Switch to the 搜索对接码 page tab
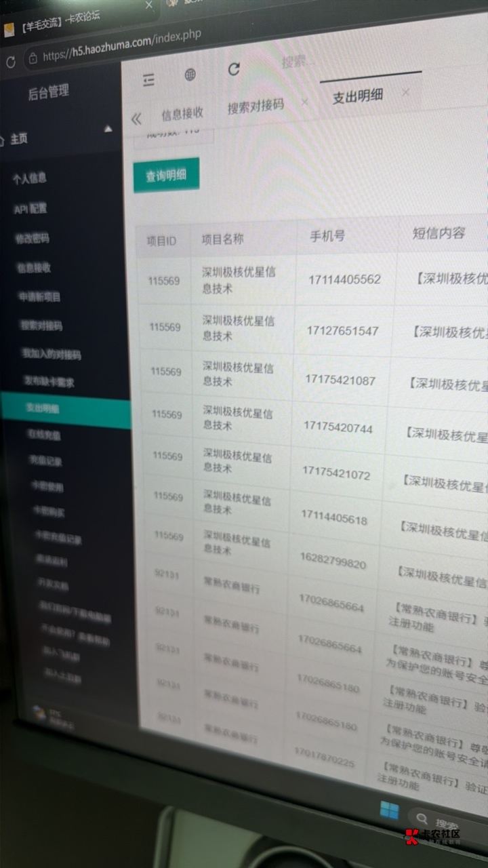 pyautogui.click(x=256, y=106)
